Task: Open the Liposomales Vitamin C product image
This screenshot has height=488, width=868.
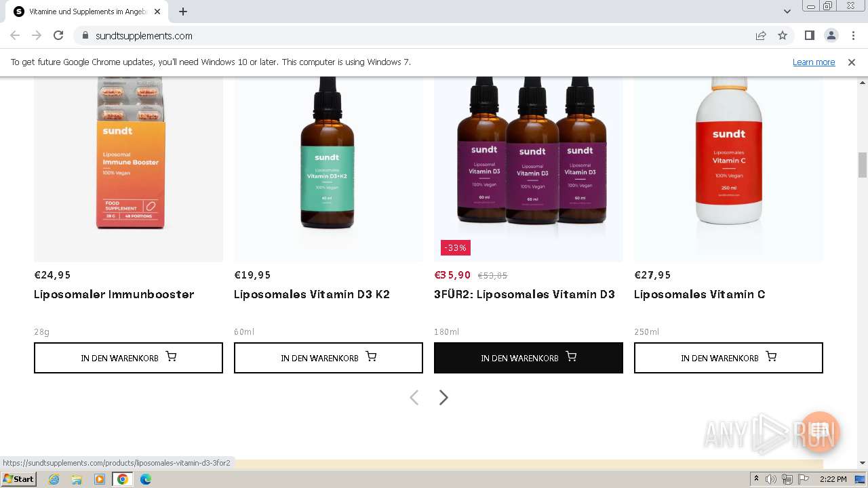Action: [x=728, y=169]
